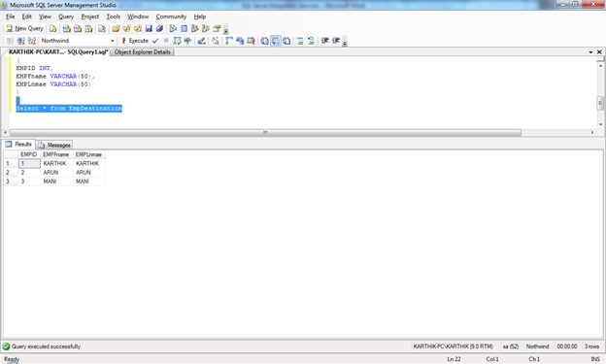Switch output to Results to File
Image resolution: width=606 pixels, height=364 pixels.
tap(286, 41)
